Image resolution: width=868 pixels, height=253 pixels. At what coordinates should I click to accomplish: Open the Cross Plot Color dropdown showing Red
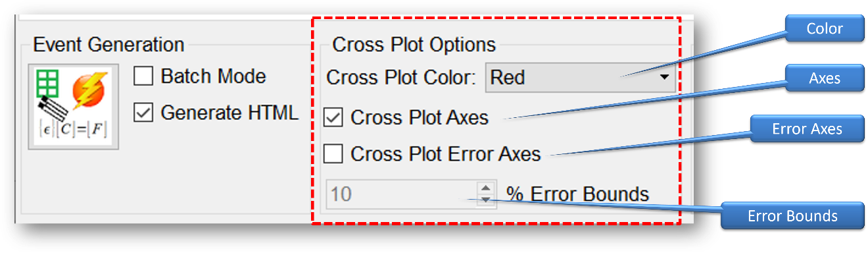click(x=580, y=78)
